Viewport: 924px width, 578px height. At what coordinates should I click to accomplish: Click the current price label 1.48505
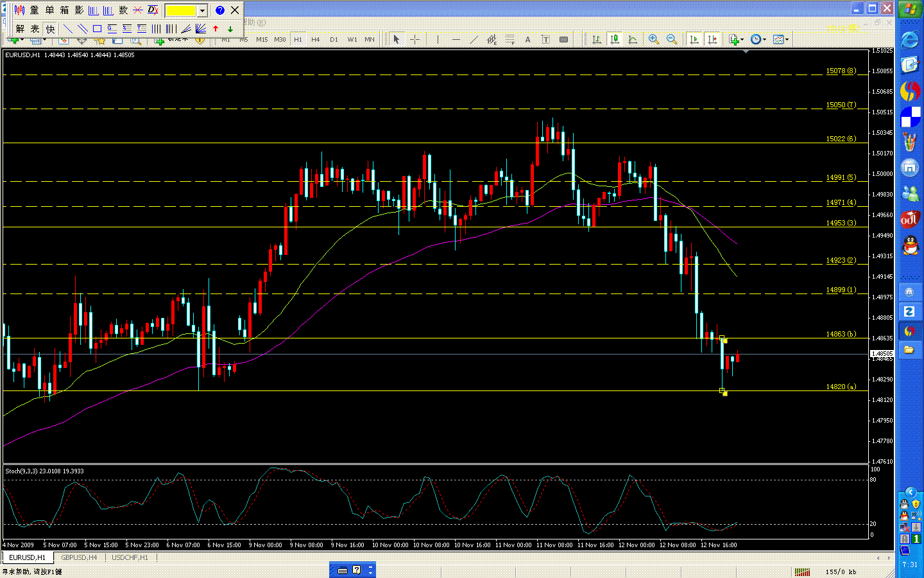pos(882,353)
